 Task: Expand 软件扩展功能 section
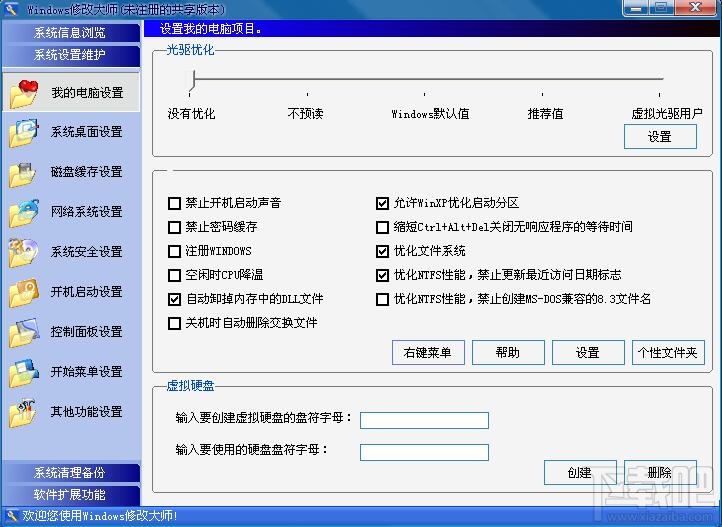coord(70,495)
